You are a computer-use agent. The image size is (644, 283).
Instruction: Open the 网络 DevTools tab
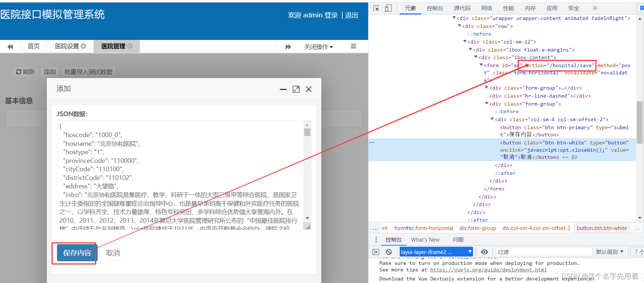pos(486,8)
